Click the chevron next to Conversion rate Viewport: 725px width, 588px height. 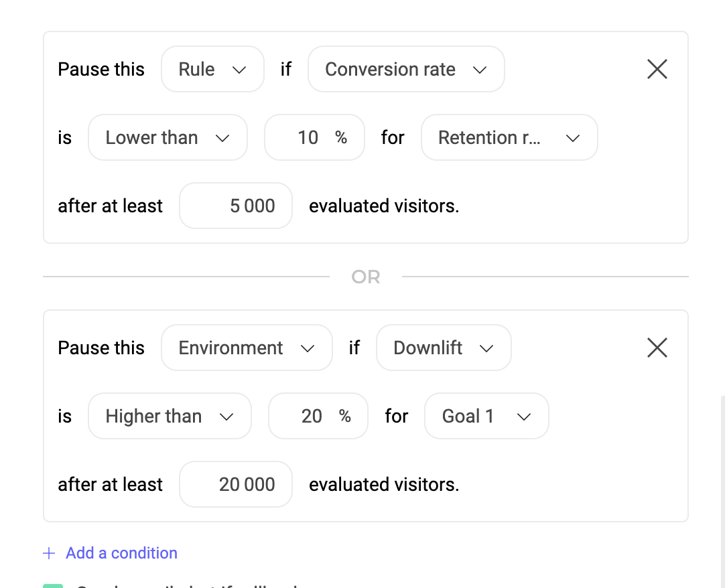point(479,70)
